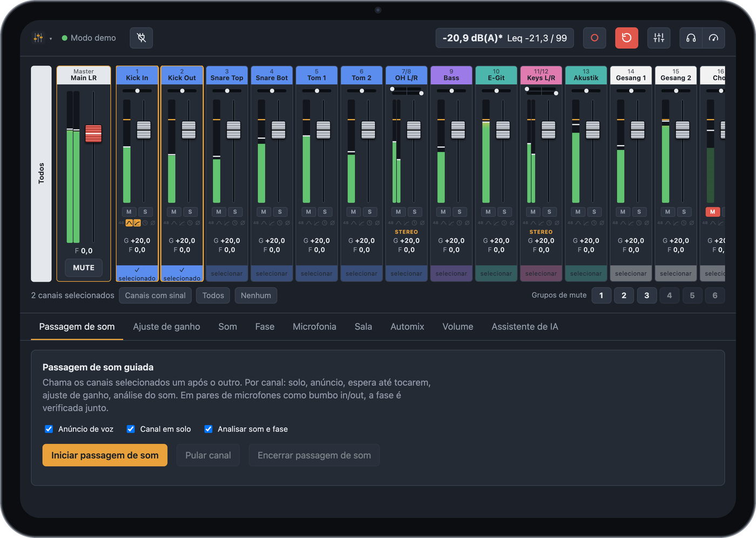Mute the Kick In channel
Viewport: 756px width, 538px height.
129,212
